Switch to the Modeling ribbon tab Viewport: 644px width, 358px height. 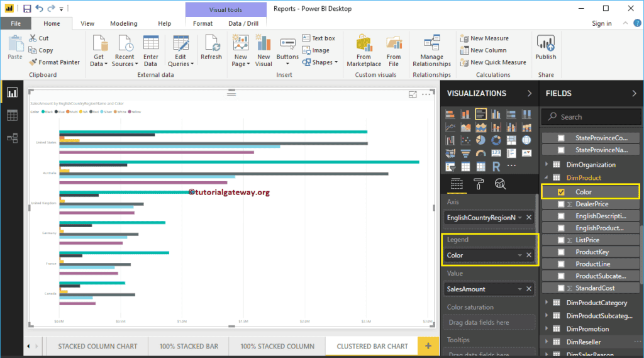(x=124, y=23)
